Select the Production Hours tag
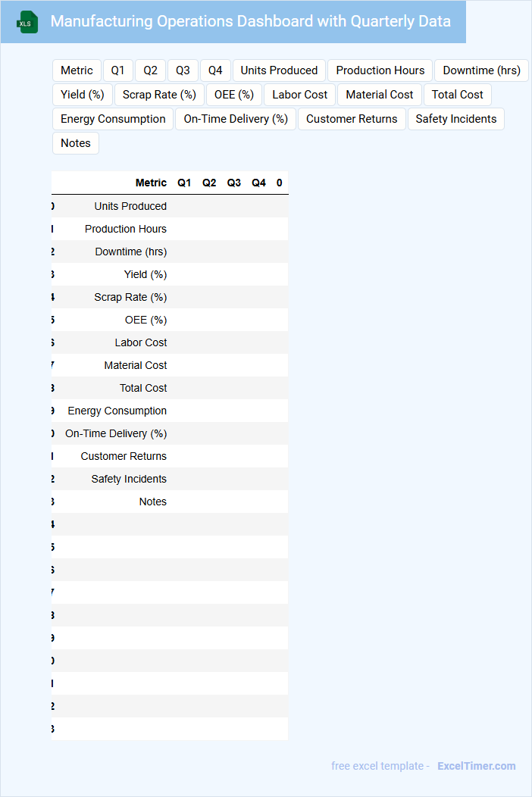The height and width of the screenshot is (797, 532). coord(380,70)
